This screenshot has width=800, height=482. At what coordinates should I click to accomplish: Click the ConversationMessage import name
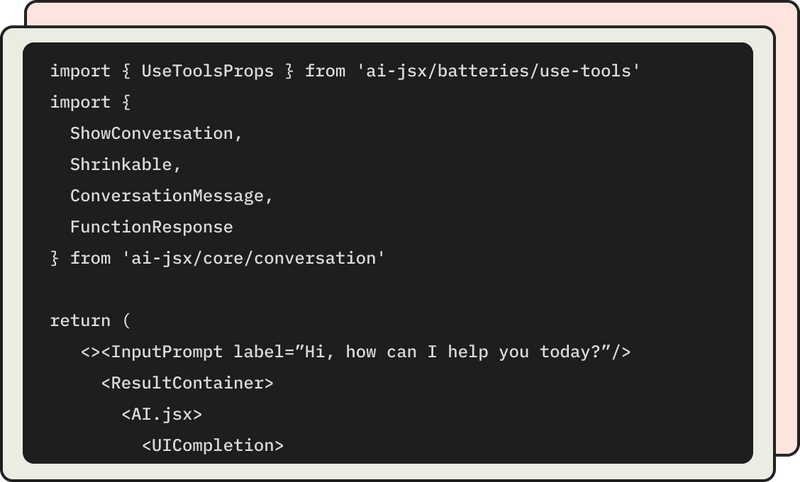pyautogui.click(x=167, y=196)
